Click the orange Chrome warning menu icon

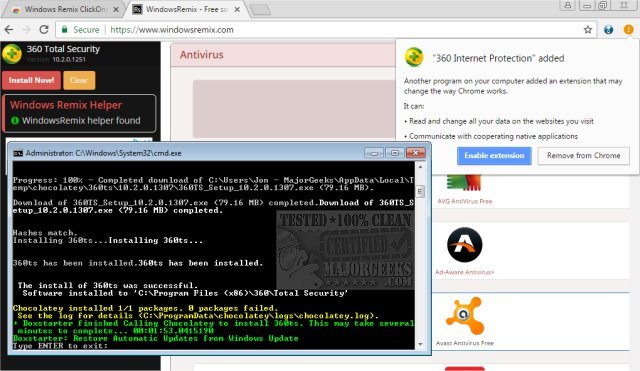628,29
